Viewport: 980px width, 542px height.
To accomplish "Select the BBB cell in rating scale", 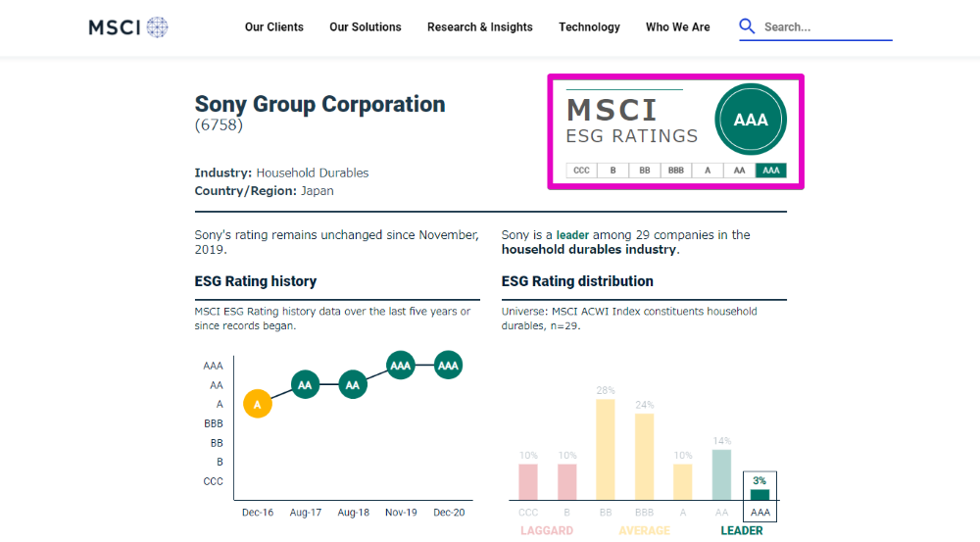I will 675,170.
